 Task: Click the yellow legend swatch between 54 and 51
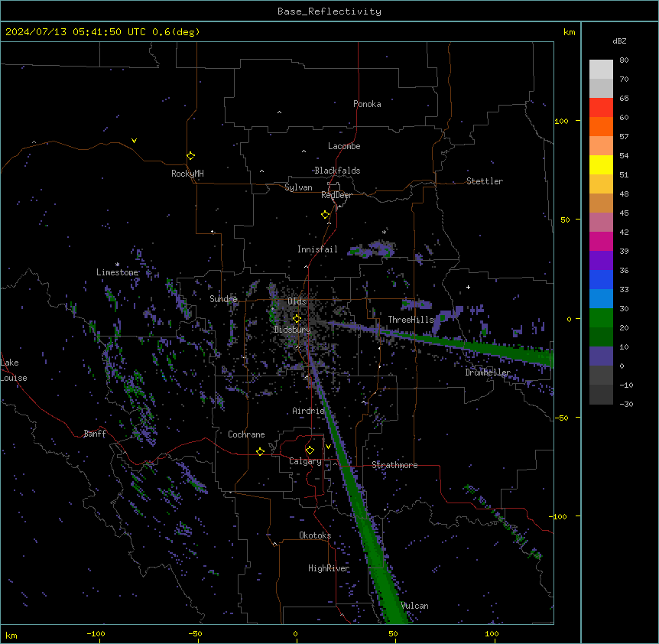coord(601,164)
